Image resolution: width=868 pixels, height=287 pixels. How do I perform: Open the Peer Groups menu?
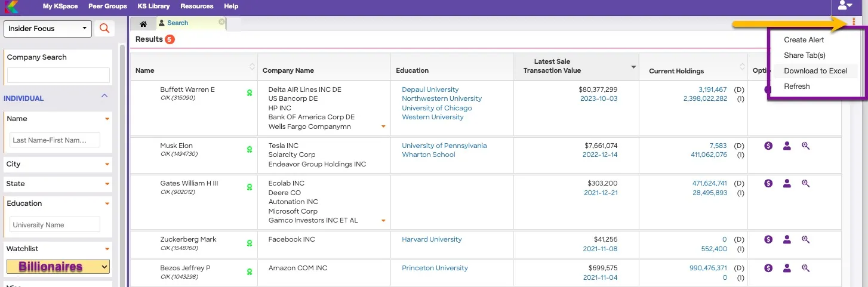[x=107, y=6]
